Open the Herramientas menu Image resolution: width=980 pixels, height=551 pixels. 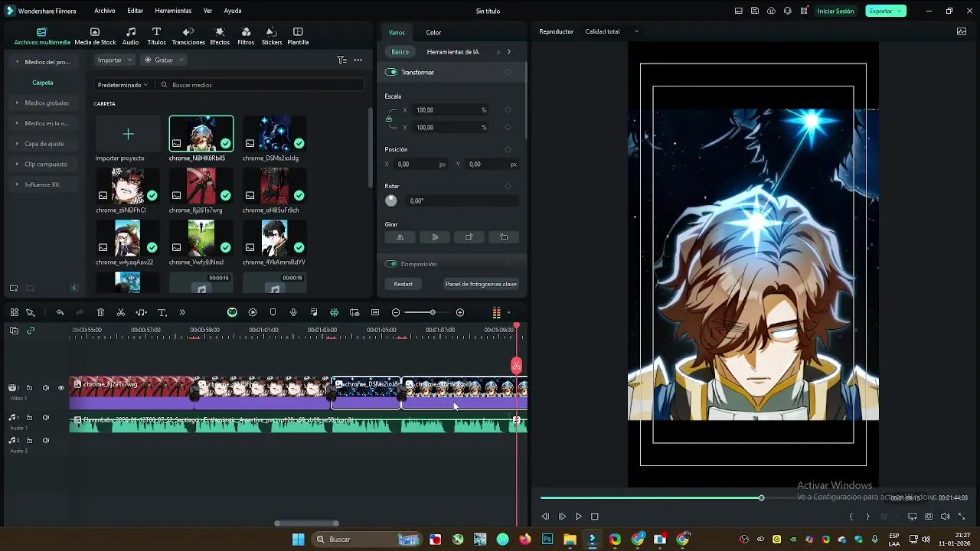[173, 11]
